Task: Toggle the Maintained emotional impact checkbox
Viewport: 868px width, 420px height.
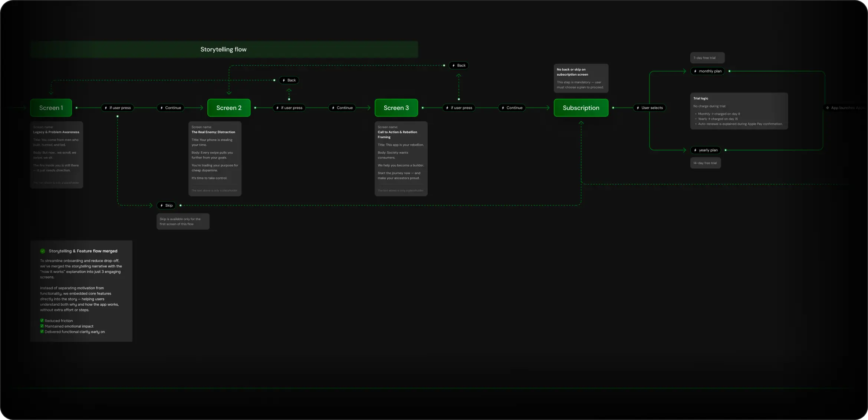Action: tap(42, 326)
